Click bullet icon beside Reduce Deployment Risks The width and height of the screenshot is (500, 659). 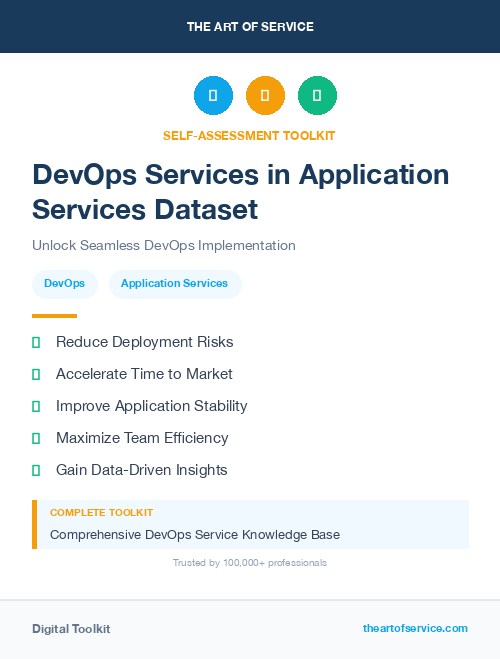tap(36, 343)
